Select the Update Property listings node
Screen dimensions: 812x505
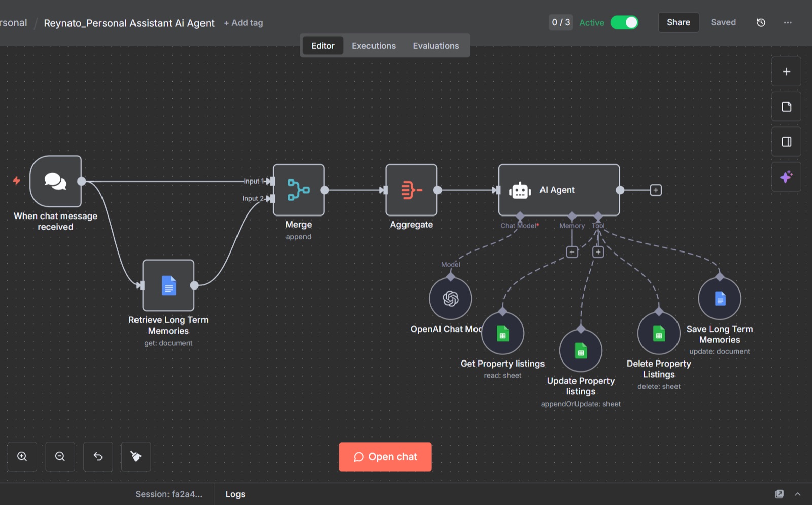(581, 350)
